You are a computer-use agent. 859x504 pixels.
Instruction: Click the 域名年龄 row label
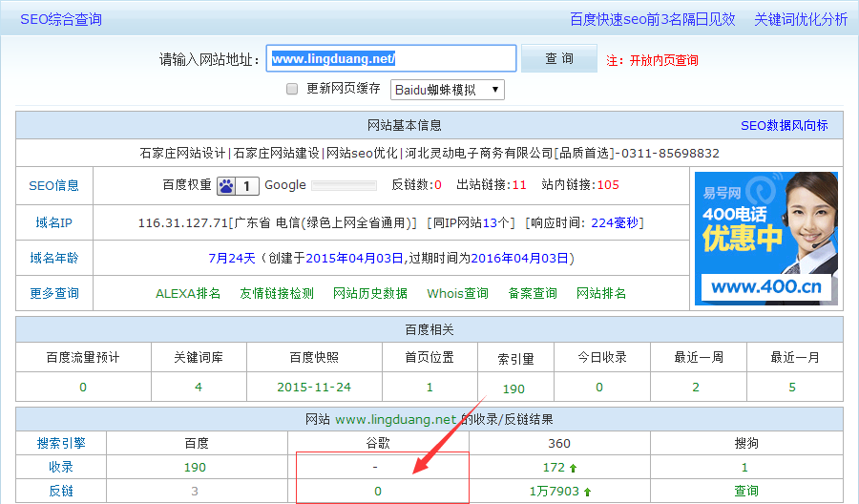53,258
